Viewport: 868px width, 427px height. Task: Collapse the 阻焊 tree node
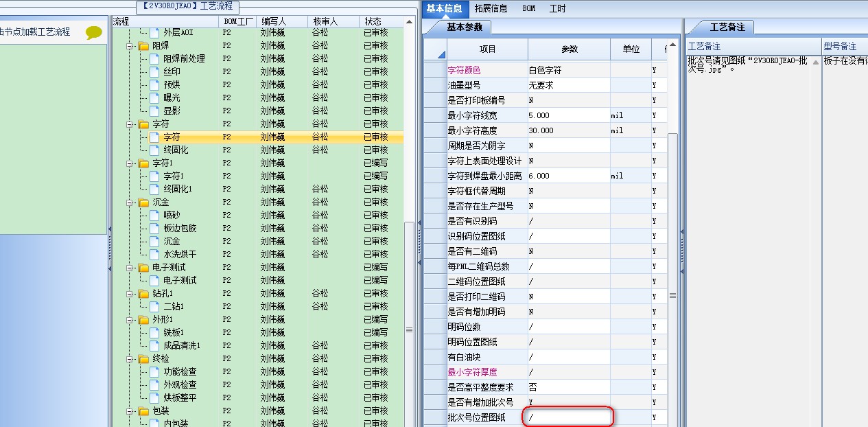tap(130, 46)
